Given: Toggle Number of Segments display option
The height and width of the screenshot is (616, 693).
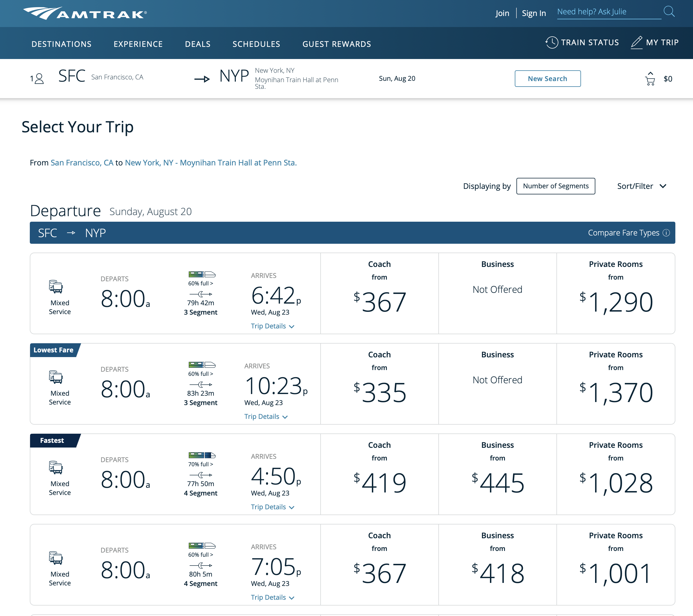Looking at the screenshot, I should coord(555,186).
